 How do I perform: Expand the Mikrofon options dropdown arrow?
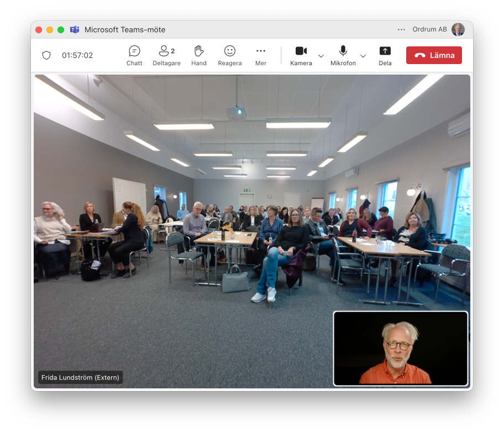point(363,56)
